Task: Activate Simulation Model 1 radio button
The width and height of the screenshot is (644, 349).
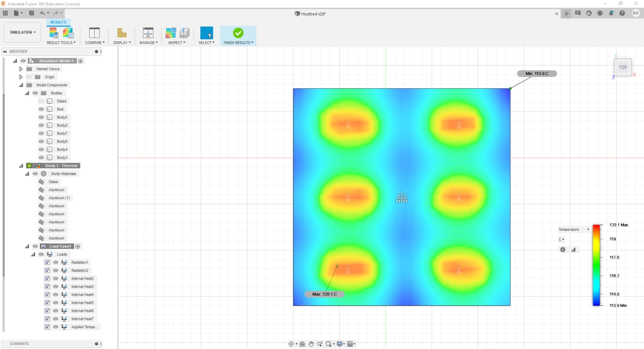Action: point(80,61)
